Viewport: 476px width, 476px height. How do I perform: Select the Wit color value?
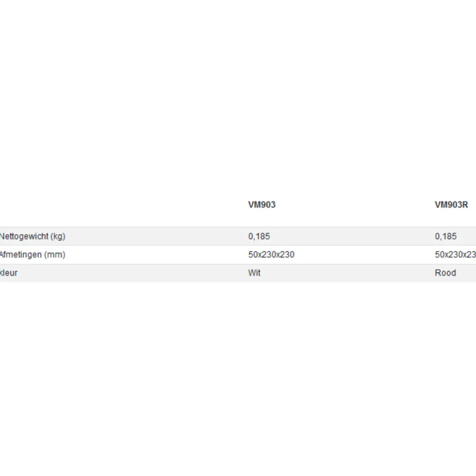click(x=254, y=273)
